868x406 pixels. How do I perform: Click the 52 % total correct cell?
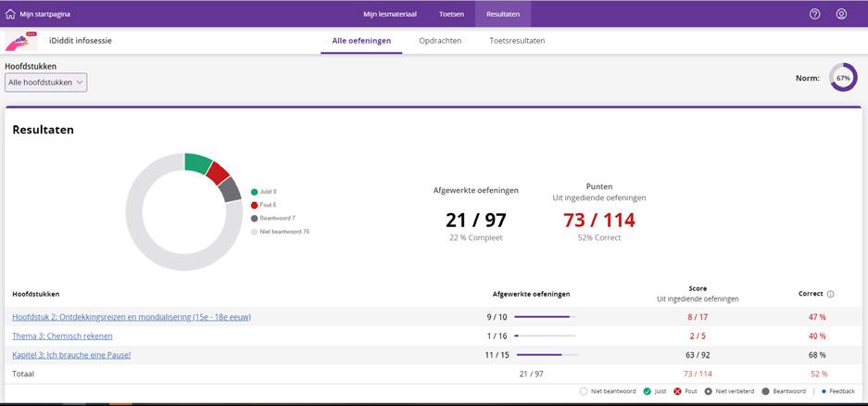tap(819, 374)
